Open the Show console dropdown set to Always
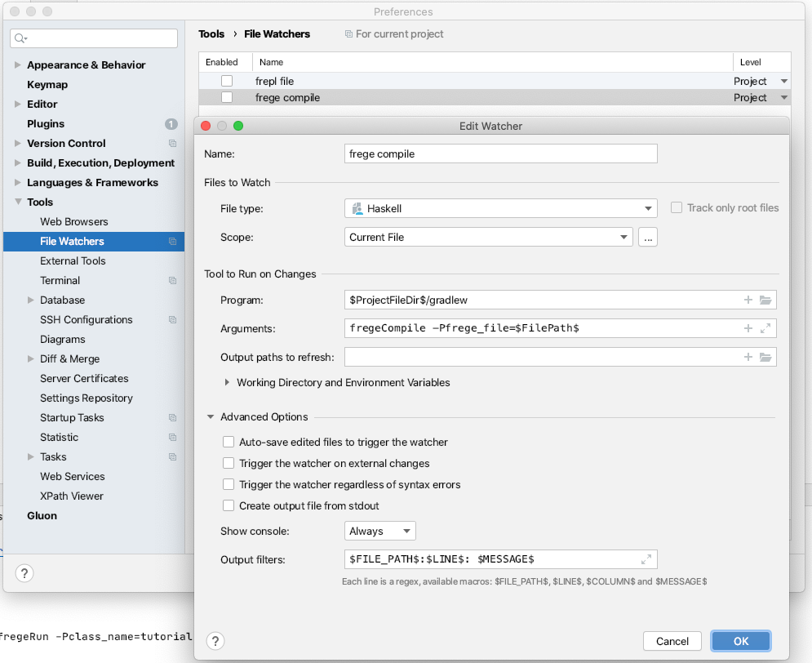The height and width of the screenshot is (663, 812). tap(379, 531)
